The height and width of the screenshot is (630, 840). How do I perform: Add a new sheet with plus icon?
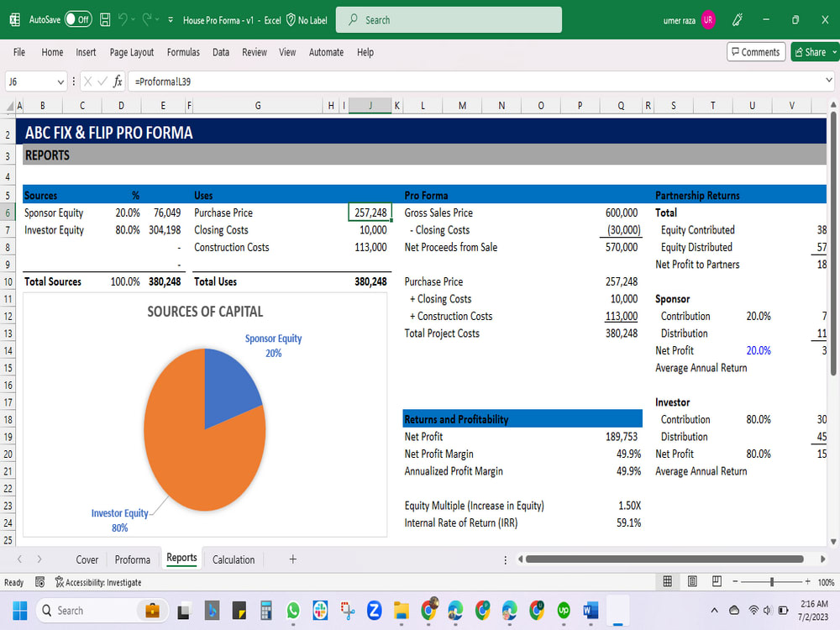point(293,559)
